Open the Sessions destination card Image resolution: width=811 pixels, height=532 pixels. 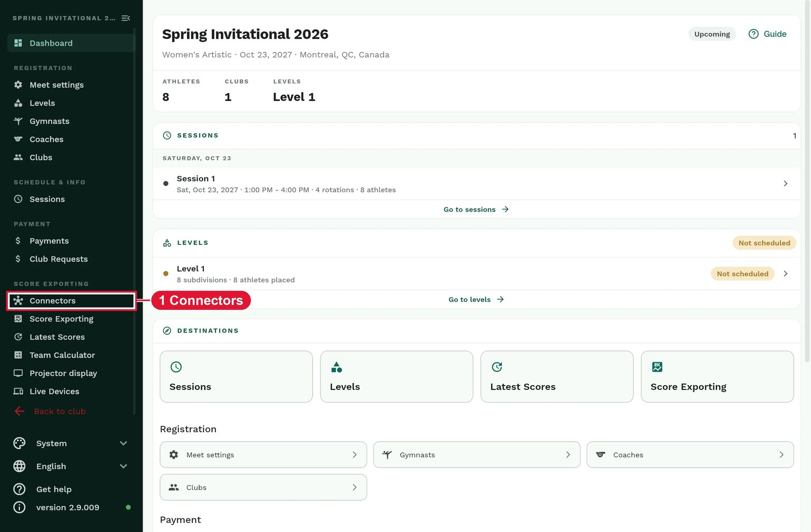click(236, 377)
